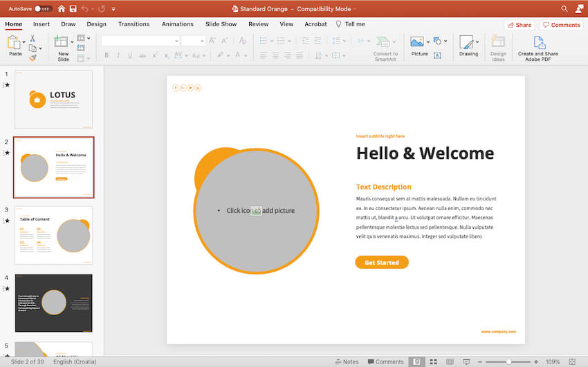This screenshot has width=588, height=367.
Task: Open the Transitions tab
Action: tap(134, 24)
